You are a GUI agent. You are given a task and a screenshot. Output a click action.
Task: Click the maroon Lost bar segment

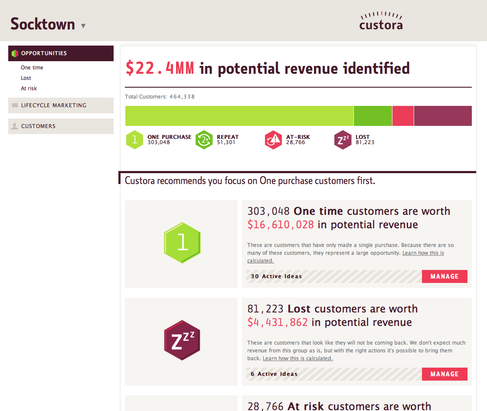pos(443,116)
